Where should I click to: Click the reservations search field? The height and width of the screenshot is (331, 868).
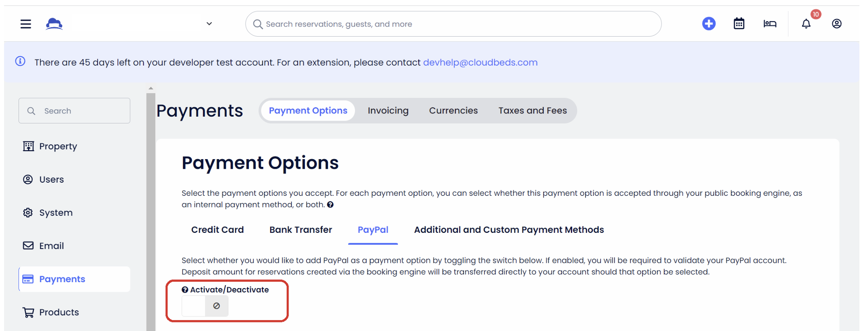453,24
